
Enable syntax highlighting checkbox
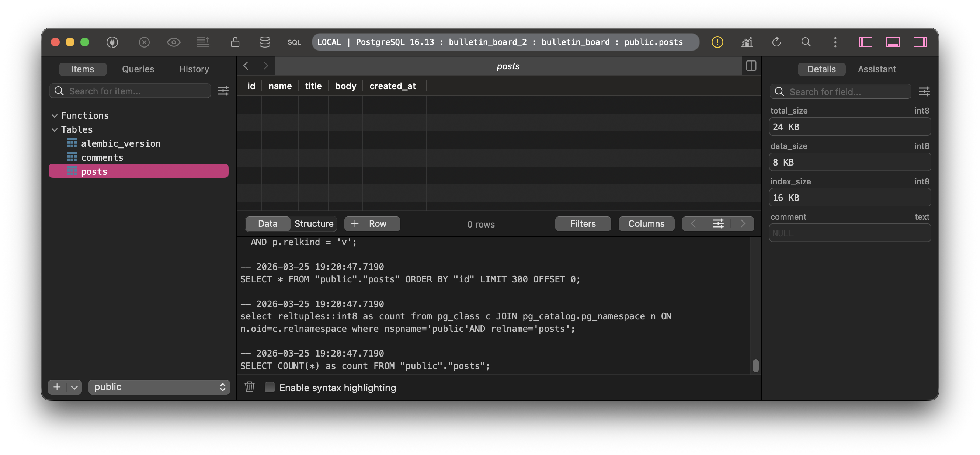[270, 387]
